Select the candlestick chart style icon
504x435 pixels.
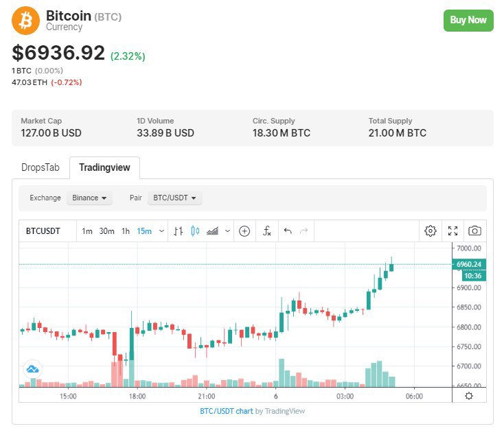[195, 231]
